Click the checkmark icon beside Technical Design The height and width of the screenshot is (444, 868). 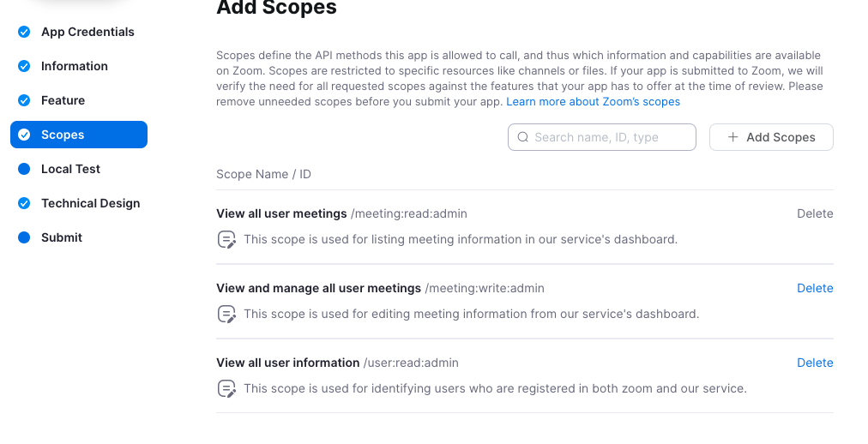pyautogui.click(x=24, y=203)
